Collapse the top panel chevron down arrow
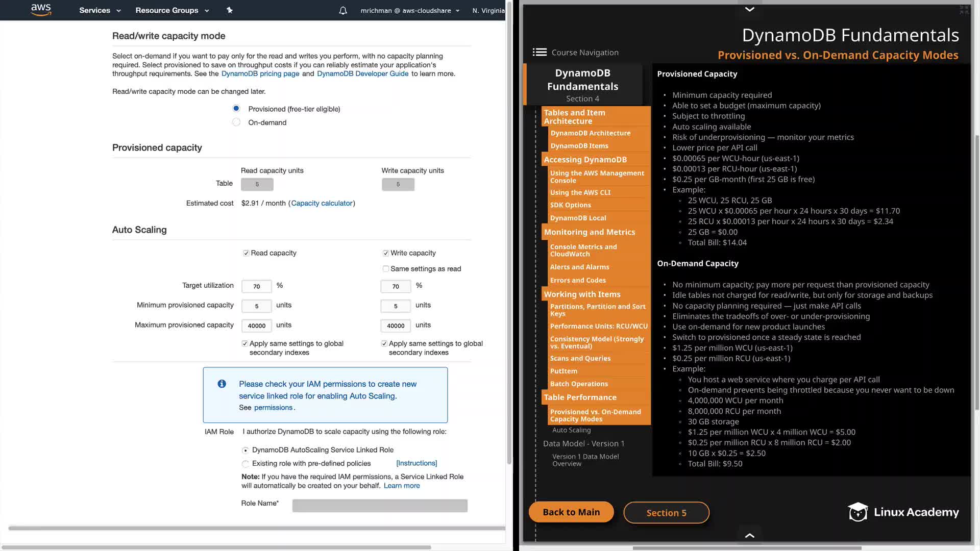 tap(749, 9)
